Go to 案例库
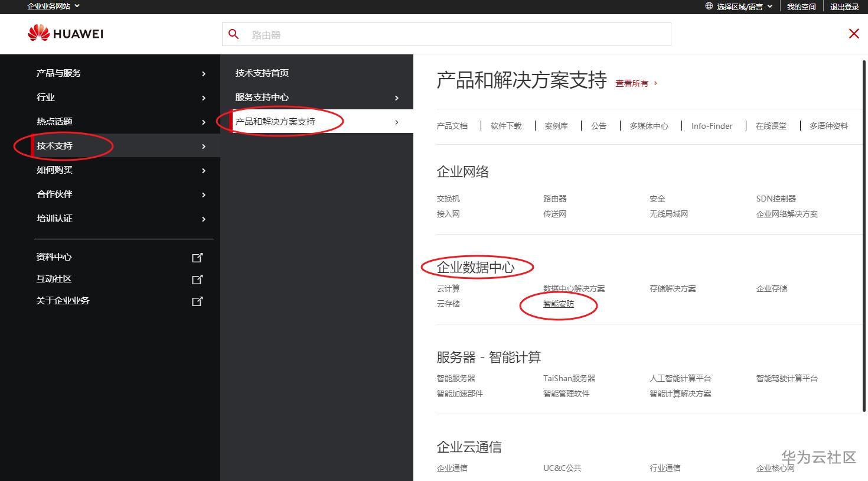The image size is (868, 481). [556, 126]
